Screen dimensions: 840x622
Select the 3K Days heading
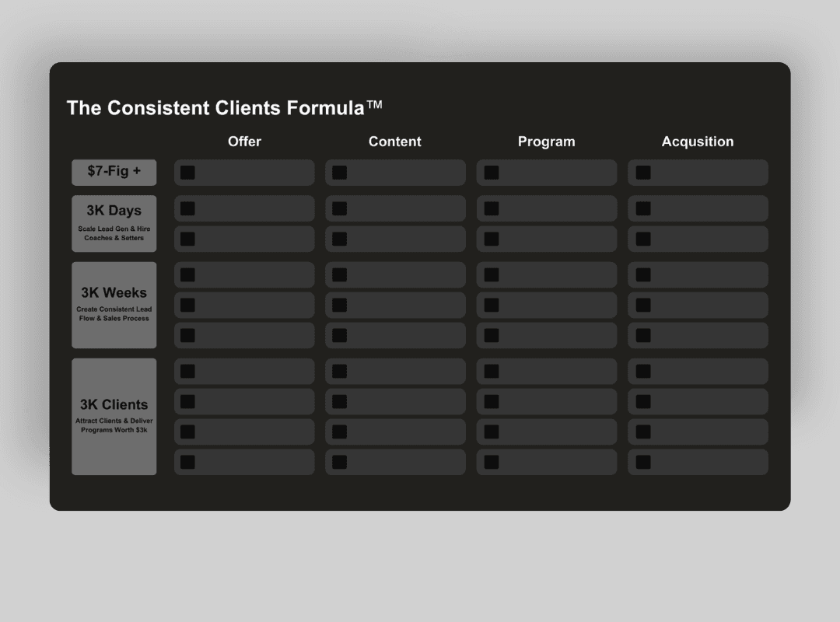click(114, 211)
